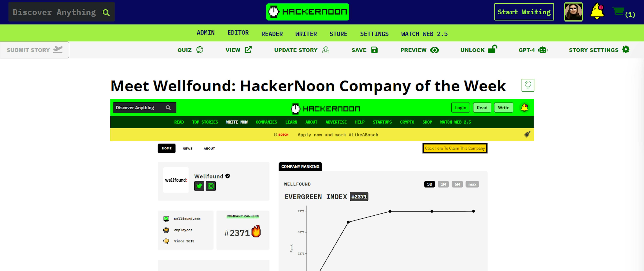Click the 'Click Here To Claim This Company' button
The height and width of the screenshot is (271, 644).
coord(455,148)
